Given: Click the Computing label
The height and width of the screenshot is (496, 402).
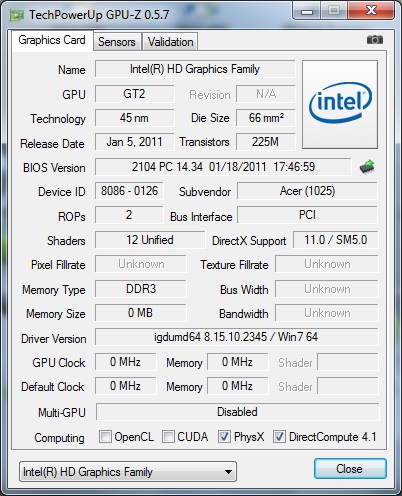Looking at the screenshot, I should coord(59,438).
